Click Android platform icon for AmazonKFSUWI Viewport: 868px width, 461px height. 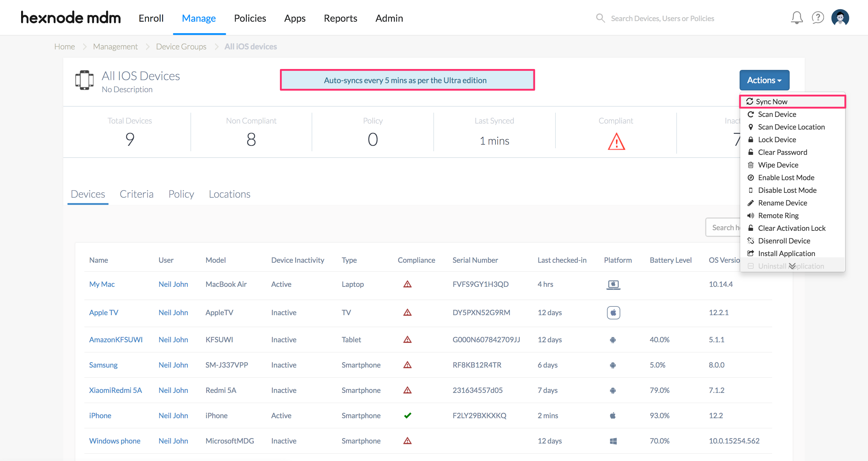click(613, 340)
